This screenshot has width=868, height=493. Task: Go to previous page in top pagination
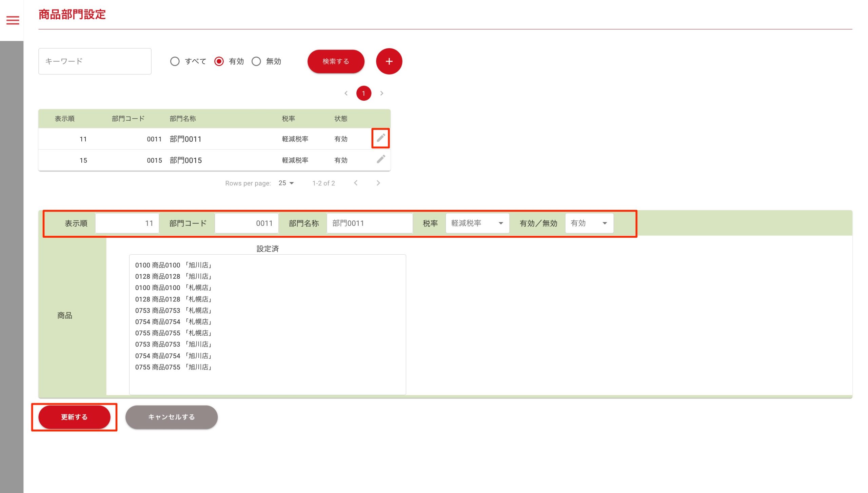point(346,93)
